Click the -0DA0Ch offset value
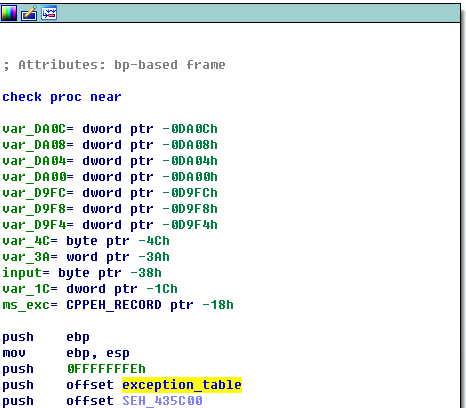Viewport: 466px width, 408px height. [190, 129]
